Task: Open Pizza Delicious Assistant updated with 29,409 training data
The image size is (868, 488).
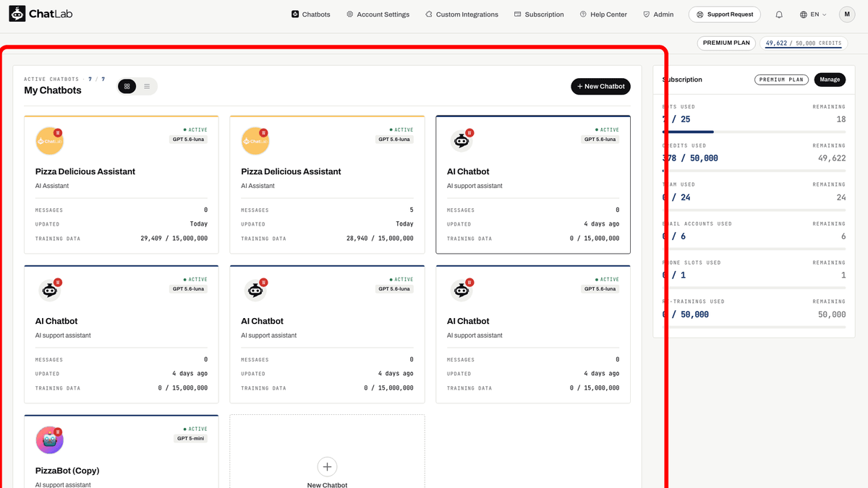Action: point(85,171)
